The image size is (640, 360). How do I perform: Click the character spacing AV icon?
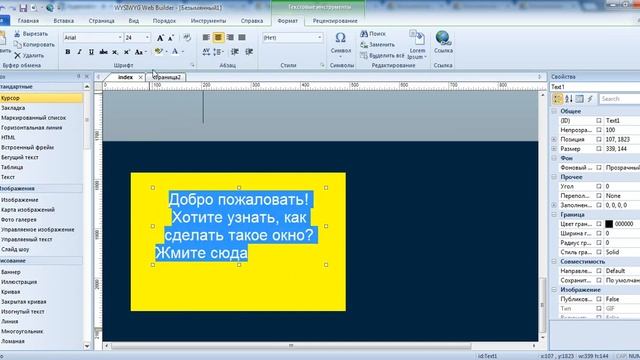(x=206, y=51)
